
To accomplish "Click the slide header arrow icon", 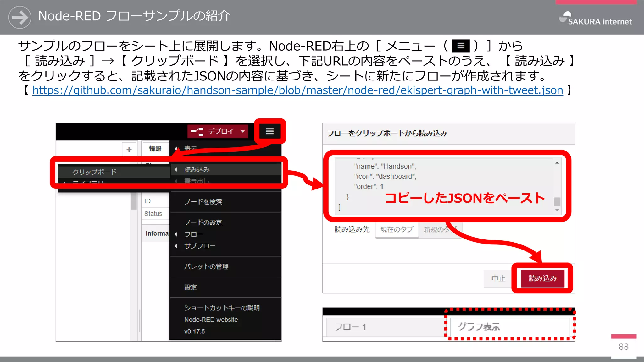I will (x=20, y=17).
